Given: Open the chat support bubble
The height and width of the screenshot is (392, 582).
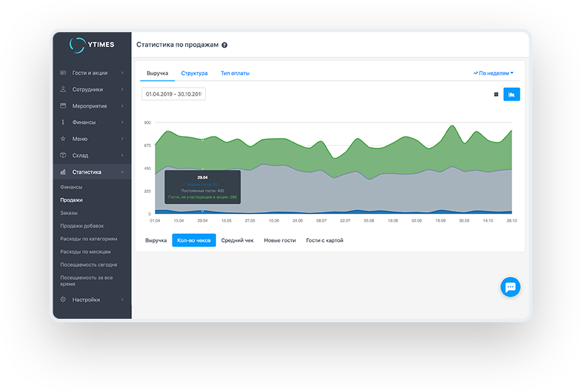Looking at the screenshot, I should [x=510, y=287].
